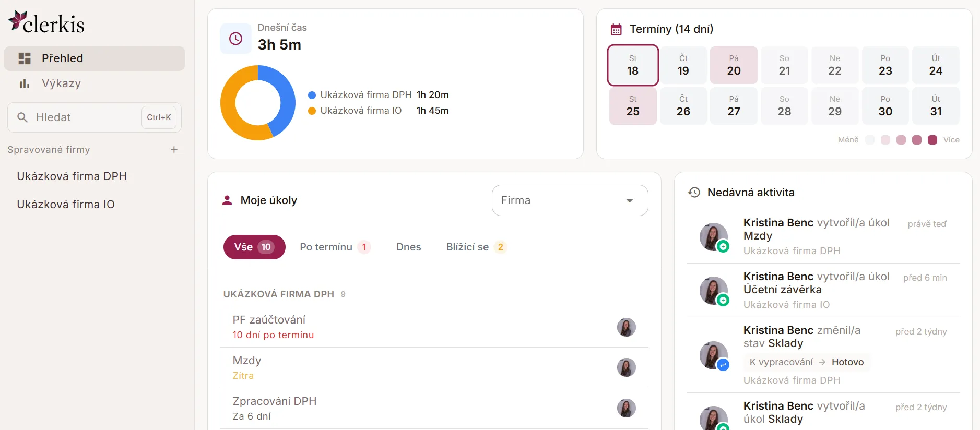980x430 pixels.
Task: Click the plus icon next to Spravované firmy
Action: tap(174, 150)
